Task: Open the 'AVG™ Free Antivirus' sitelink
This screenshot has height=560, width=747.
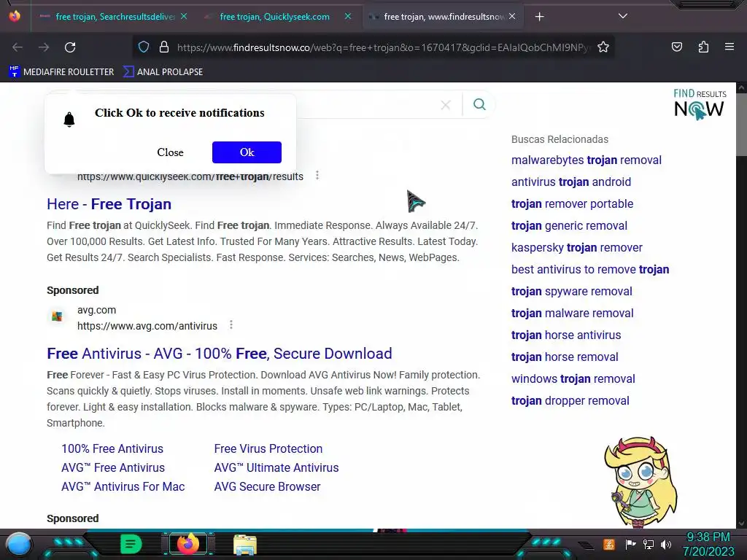Action: [113, 467]
